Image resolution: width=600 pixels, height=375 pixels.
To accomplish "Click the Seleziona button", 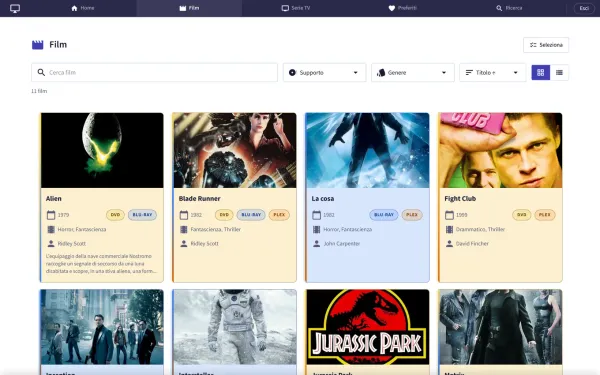I will click(546, 45).
